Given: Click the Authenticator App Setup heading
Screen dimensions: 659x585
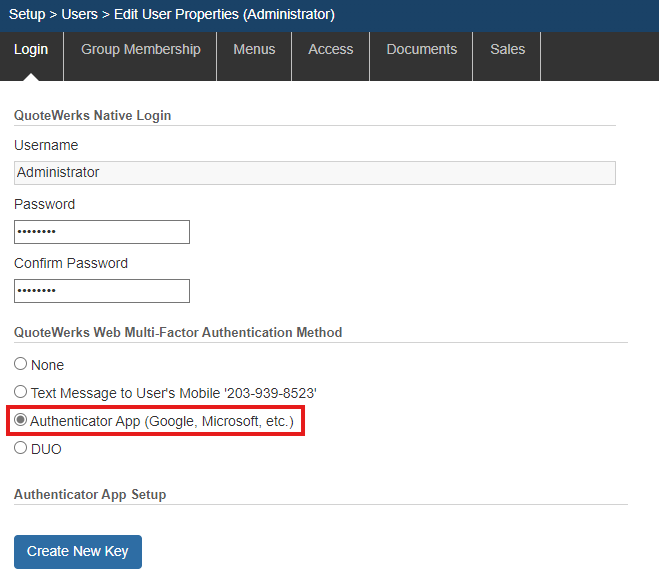Looking at the screenshot, I should click(90, 494).
